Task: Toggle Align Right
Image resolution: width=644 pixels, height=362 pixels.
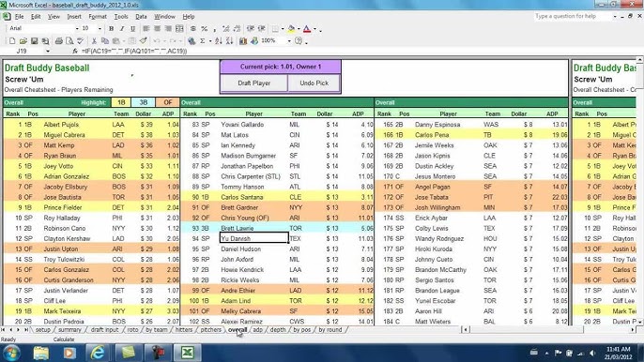Action: click(168, 28)
